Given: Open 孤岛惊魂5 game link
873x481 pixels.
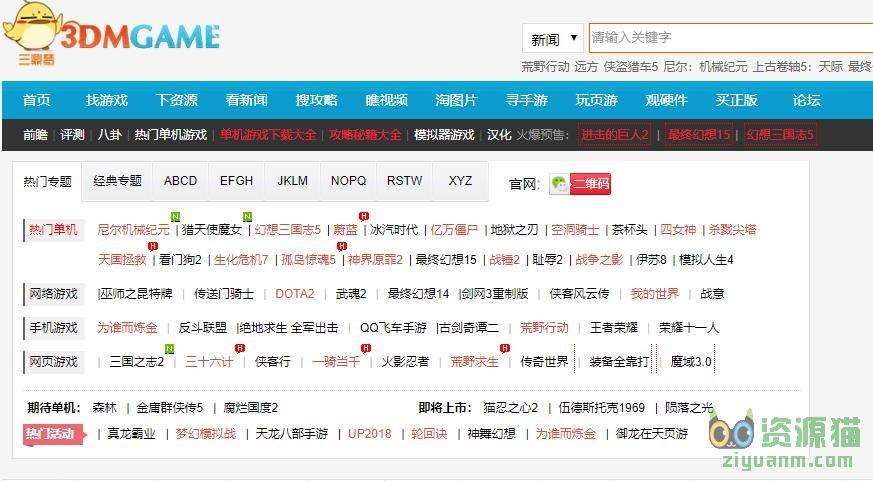Looking at the screenshot, I should pos(308,260).
